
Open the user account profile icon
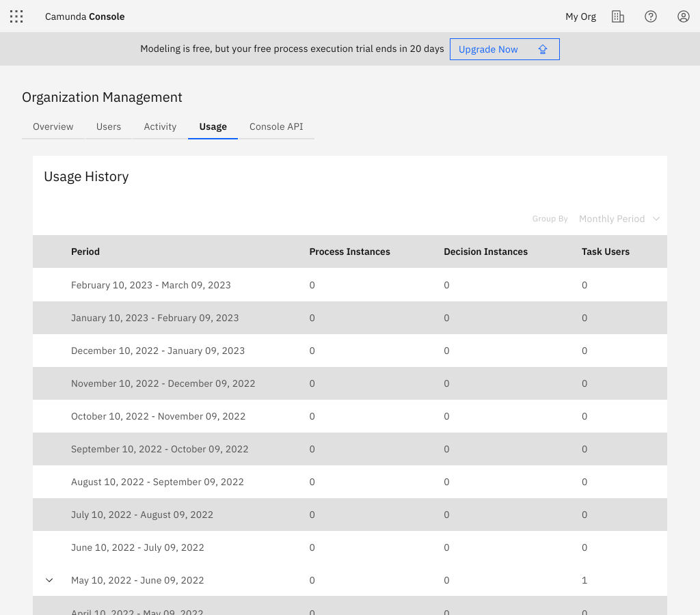click(683, 16)
